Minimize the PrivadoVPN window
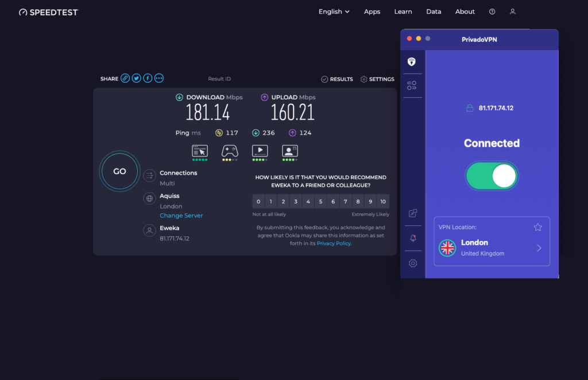588x380 pixels. (419, 39)
